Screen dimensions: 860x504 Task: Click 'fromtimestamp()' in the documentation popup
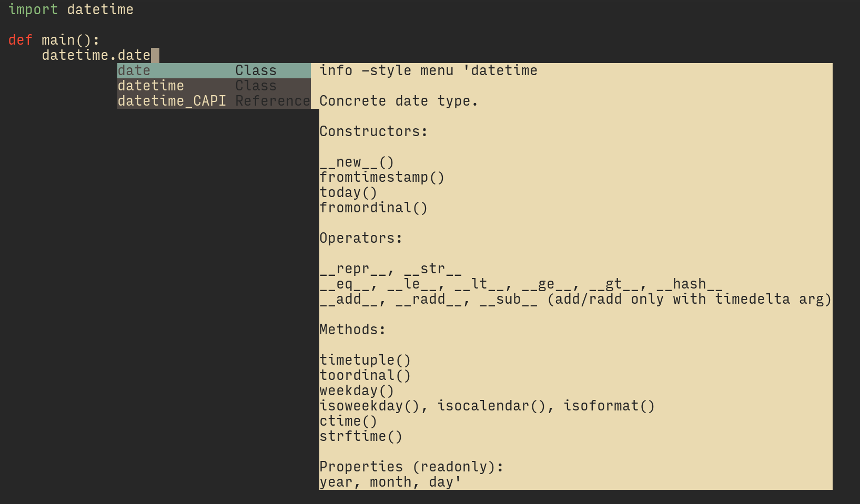(382, 177)
